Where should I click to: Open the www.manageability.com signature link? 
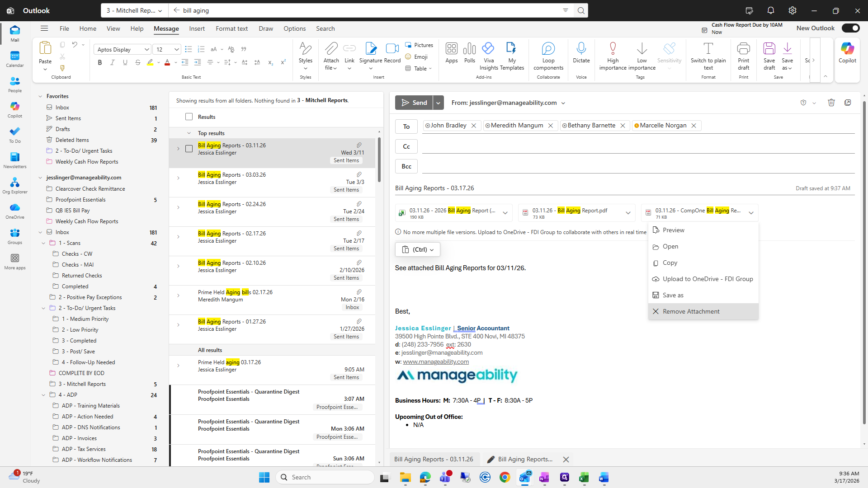pyautogui.click(x=436, y=361)
